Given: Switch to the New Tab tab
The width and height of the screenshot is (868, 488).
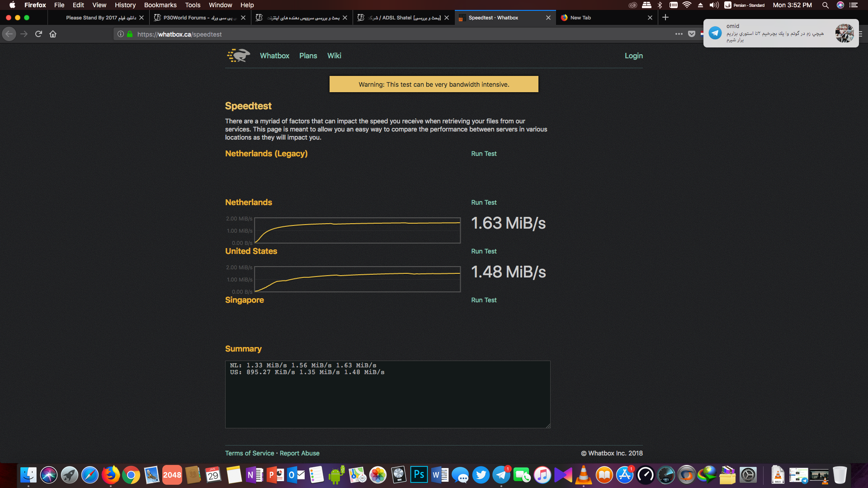Looking at the screenshot, I should pyautogui.click(x=607, y=18).
